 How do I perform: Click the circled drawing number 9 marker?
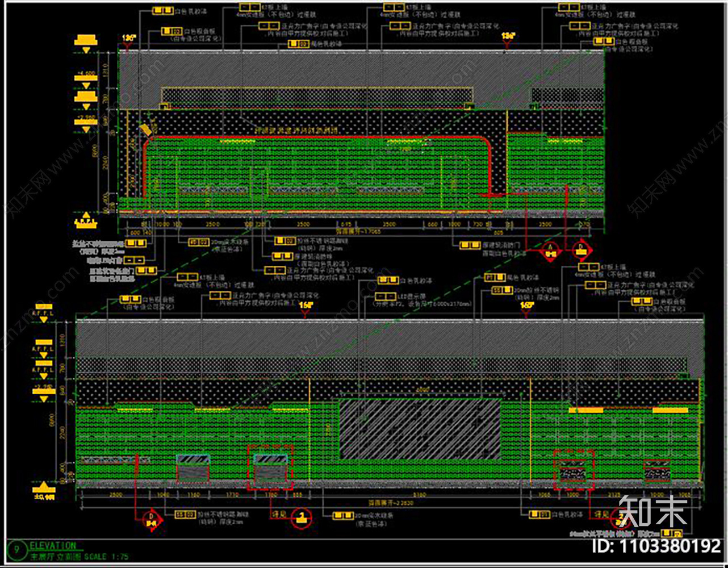pos(18,550)
